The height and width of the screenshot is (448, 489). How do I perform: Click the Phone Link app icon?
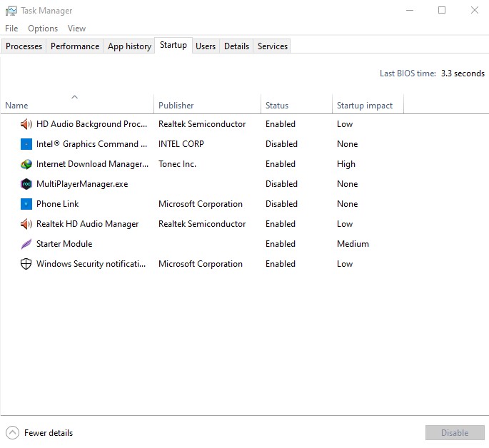click(26, 204)
